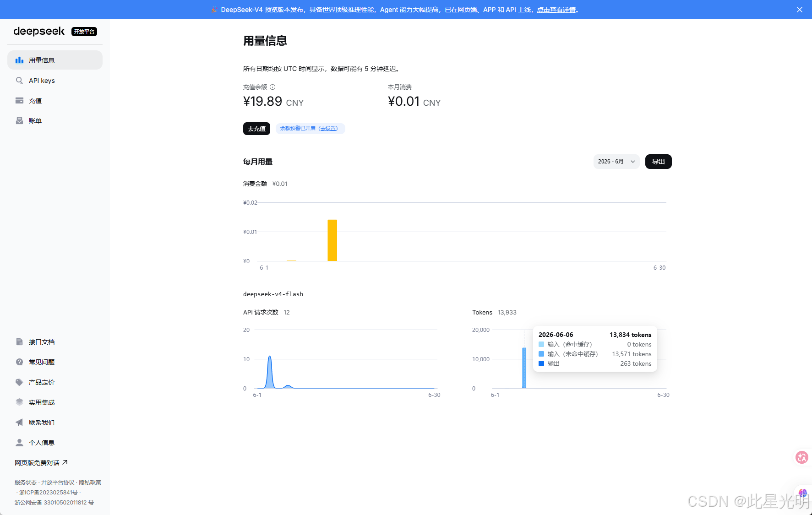Image resolution: width=812 pixels, height=515 pixels.
Task: Open 用量信息 via its bar chart icon
Action: click(19, 60)
